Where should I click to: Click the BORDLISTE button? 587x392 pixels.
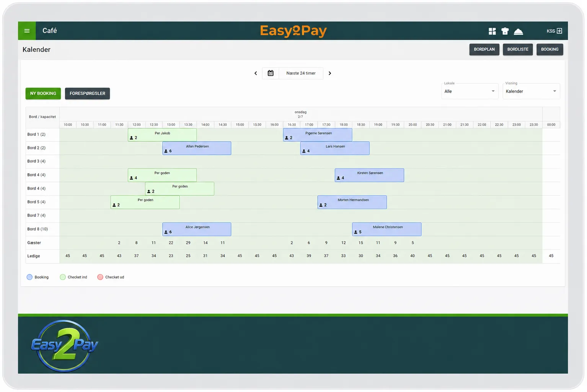click(x=518, y=49)
